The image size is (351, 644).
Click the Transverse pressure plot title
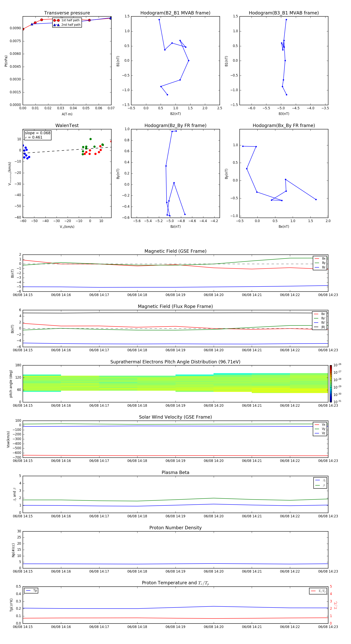(x=67, y=13)
